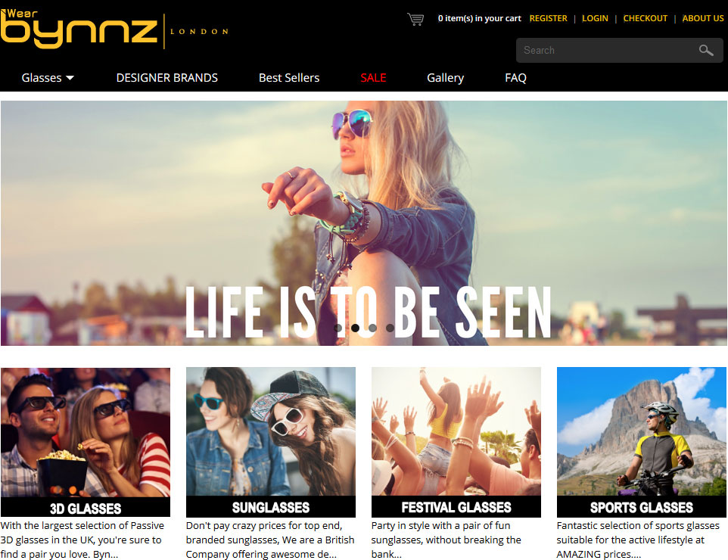This screenshot has height=560, width=728.
Task: Open the DESIGNER BRANDS menu
Action: point(166,78)
